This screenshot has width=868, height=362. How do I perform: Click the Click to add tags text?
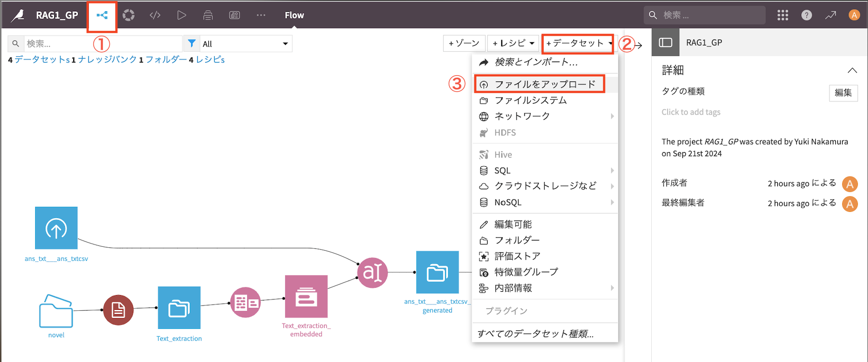[x=691, y=112]
